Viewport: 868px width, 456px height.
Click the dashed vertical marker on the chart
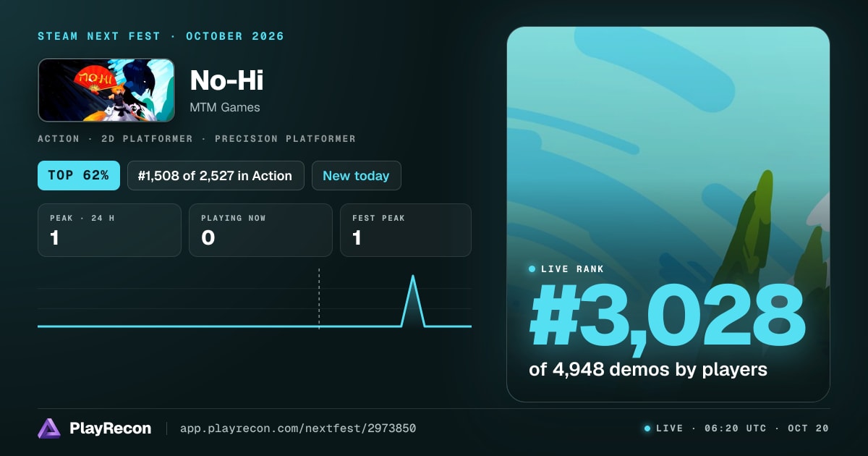(319, 299)
